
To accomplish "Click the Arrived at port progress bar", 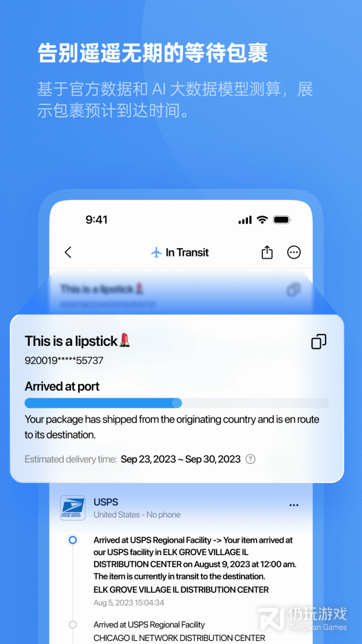I will 177,403.
